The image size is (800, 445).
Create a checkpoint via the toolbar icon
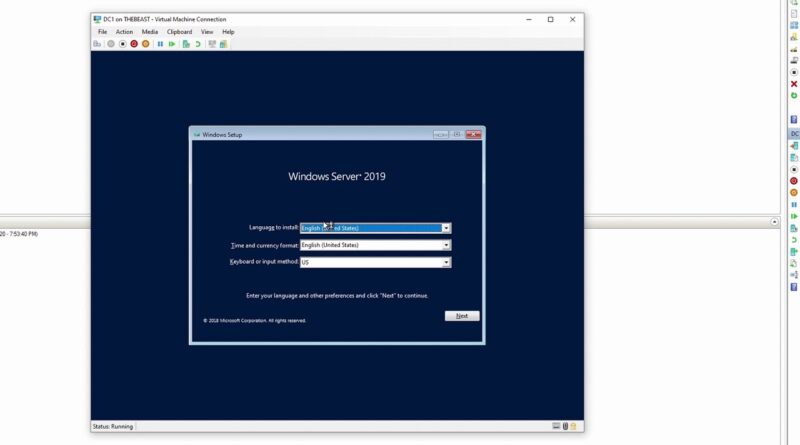tap(186, 44)
